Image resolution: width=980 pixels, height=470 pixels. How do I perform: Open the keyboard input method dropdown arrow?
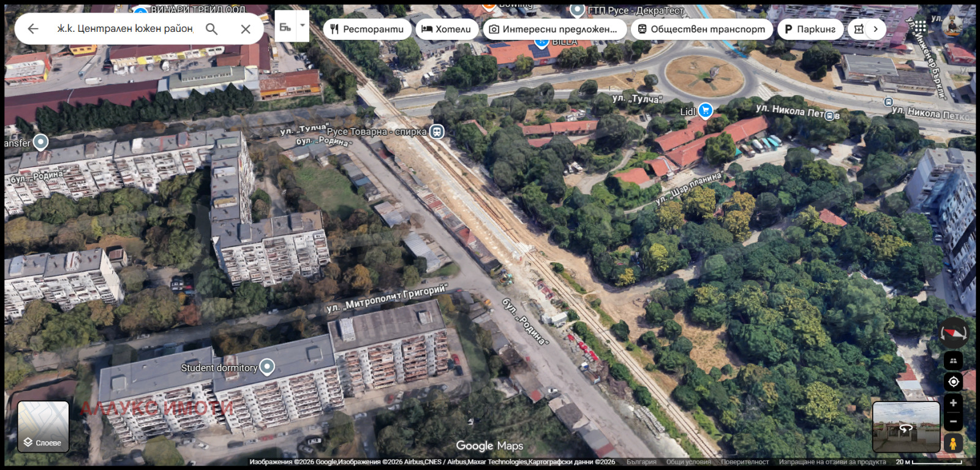(x=303, y=26)
